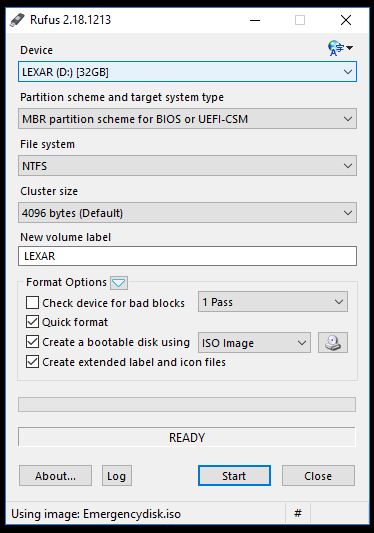Click the 'File system' label
374x533 pixels.
tap(47, 144)
